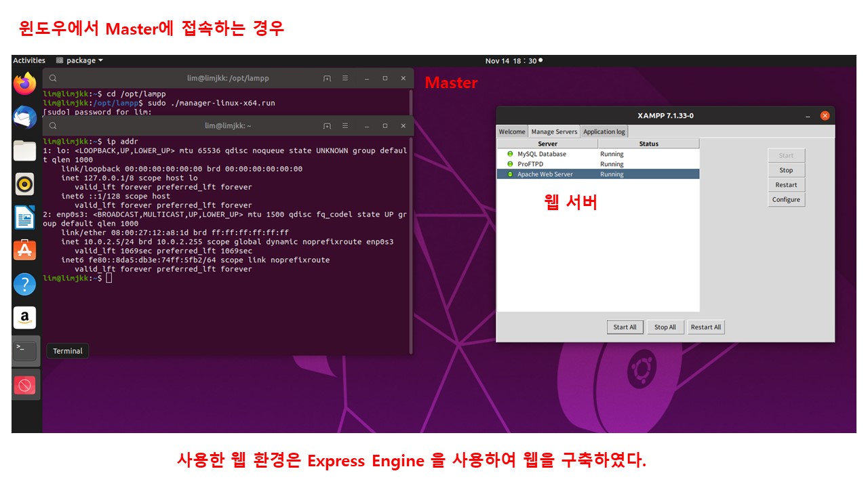Click green status icon of Apache Web Server
The image size is (868, 488).
510,174
